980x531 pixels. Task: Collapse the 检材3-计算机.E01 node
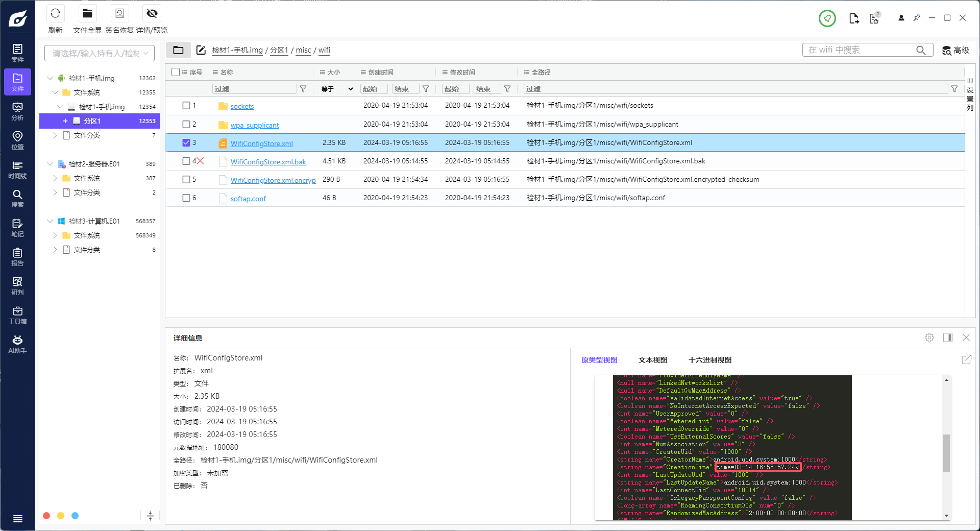point(50,221)
